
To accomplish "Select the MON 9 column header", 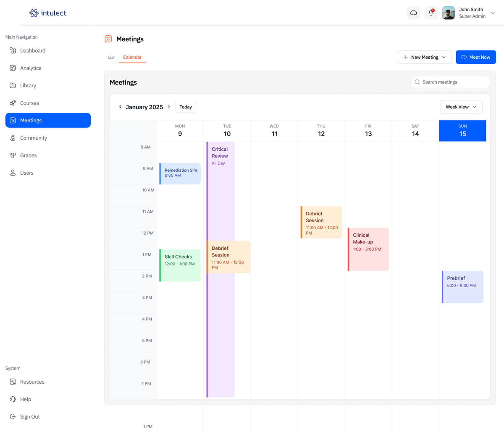I will click(x=180, y=131).
